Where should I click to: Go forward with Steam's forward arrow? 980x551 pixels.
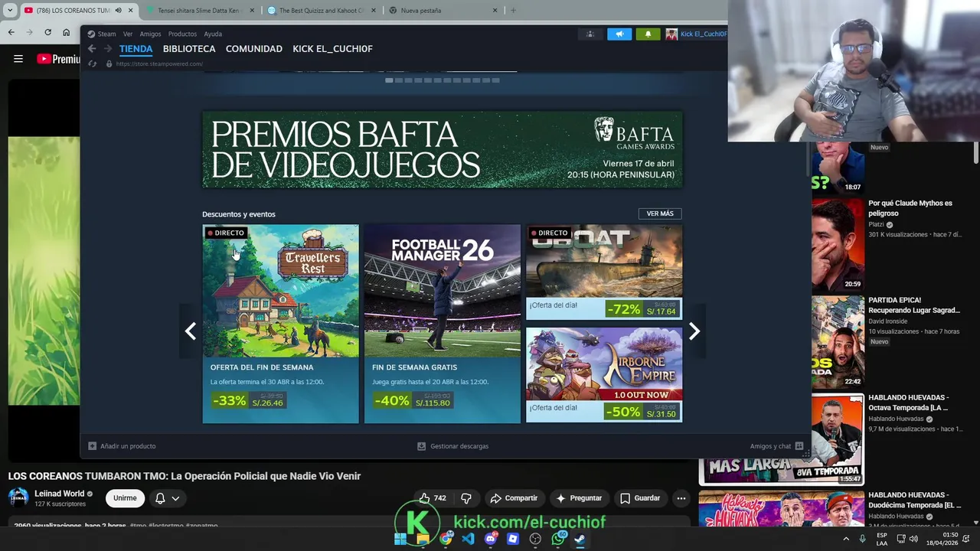[108, 49]
